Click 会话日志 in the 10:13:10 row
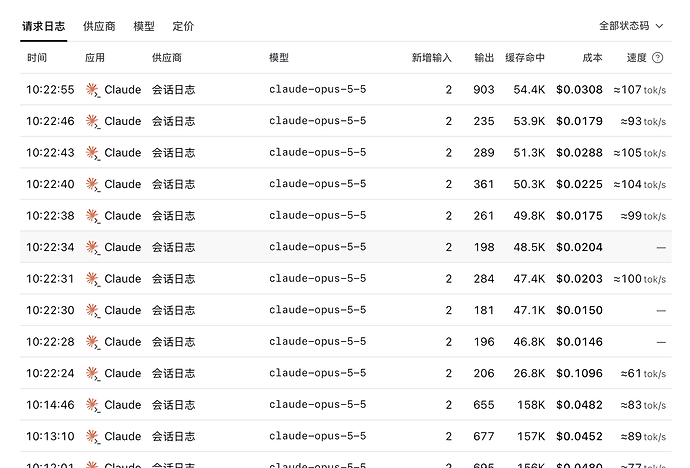The width and height of the screenshot is (690, 468). click(x=173, y=436)
